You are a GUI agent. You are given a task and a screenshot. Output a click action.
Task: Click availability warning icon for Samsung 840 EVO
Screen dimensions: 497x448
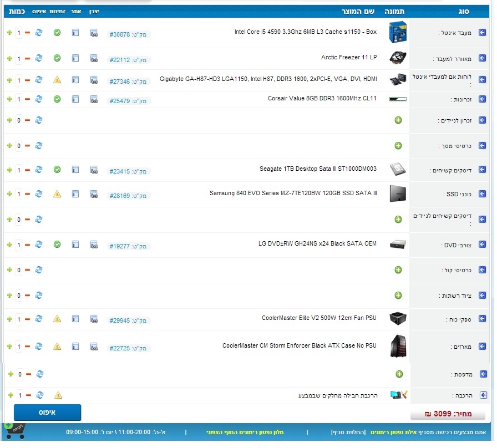point(57,194)
